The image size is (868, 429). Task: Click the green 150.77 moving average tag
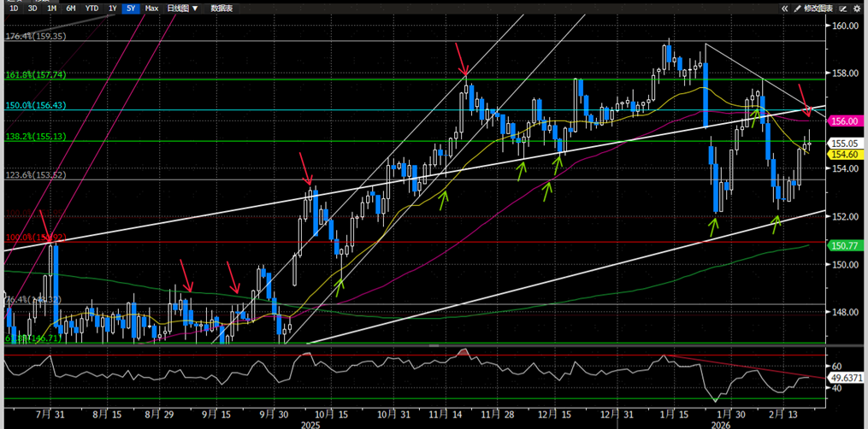(845, 245)
